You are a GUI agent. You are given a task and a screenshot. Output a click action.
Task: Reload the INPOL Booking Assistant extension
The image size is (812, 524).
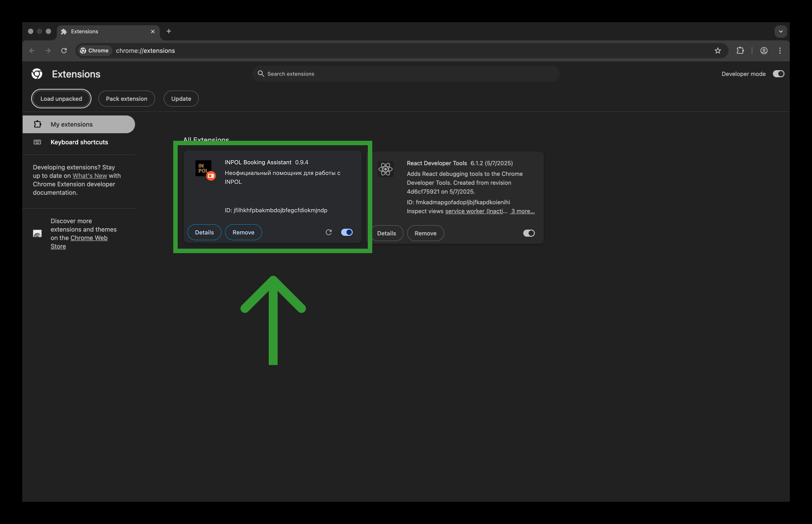point(329,232)
